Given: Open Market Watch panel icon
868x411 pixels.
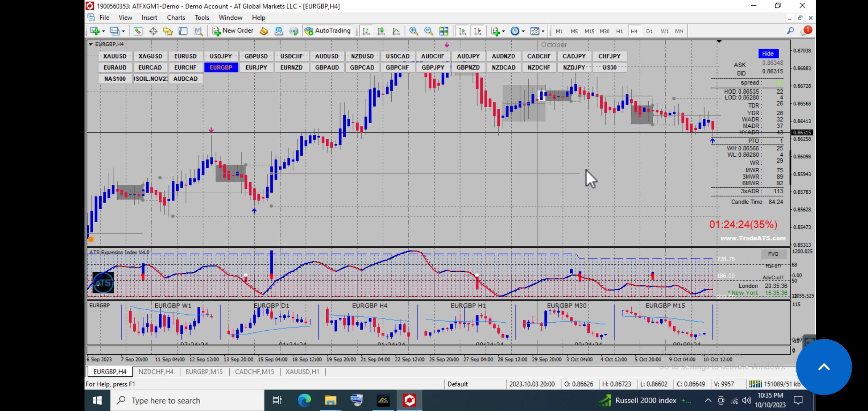Looking at the screenshot, I should pyautogui.click(x=138, y=31).
